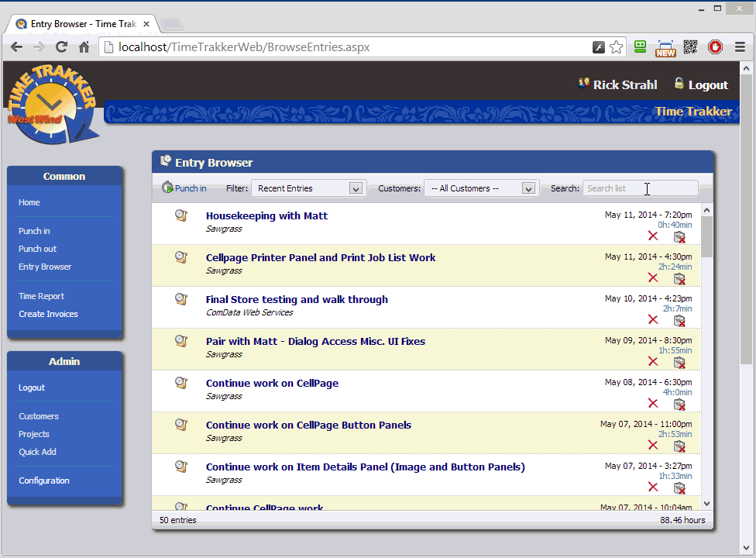756x558 pixels.
Task: Click Configuration in the Admin panel
Action: tap(44, 480)
